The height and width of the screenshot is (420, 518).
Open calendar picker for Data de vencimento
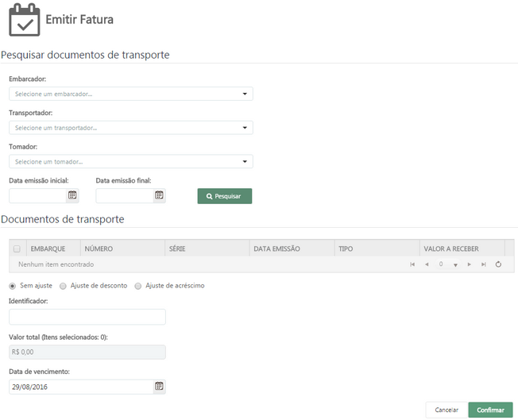tap(159, 387)
